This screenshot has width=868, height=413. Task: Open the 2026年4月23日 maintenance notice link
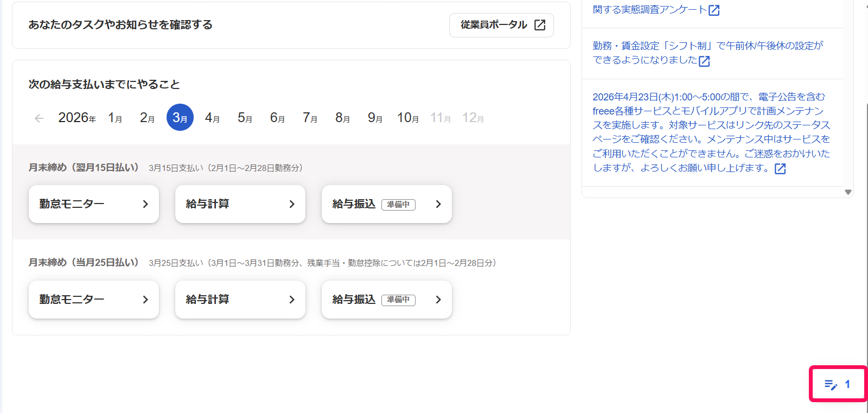[711, 132]
